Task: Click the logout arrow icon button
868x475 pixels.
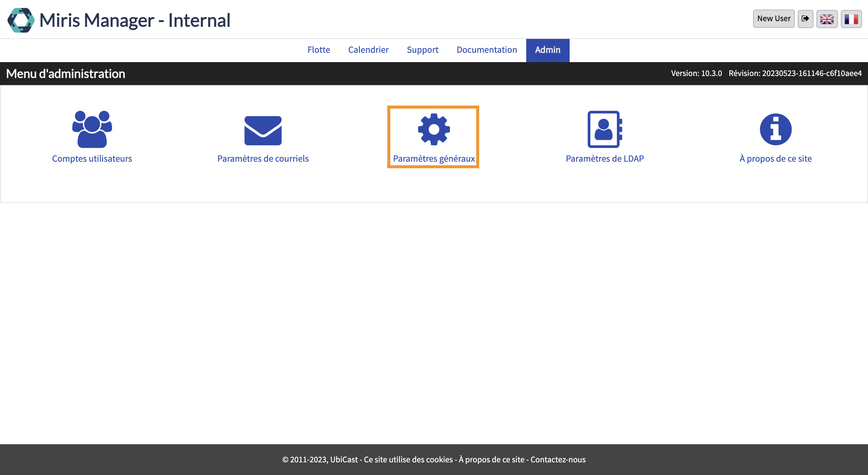Action: 805,18
